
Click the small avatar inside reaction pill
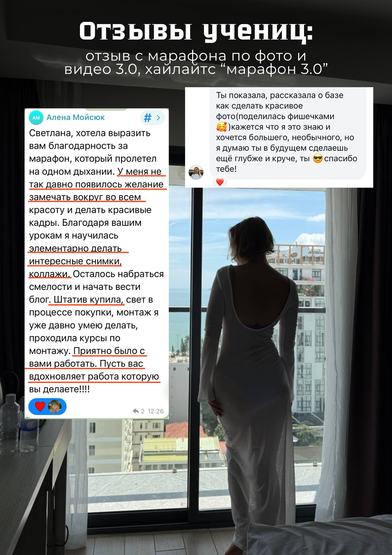tap(55, 406)
